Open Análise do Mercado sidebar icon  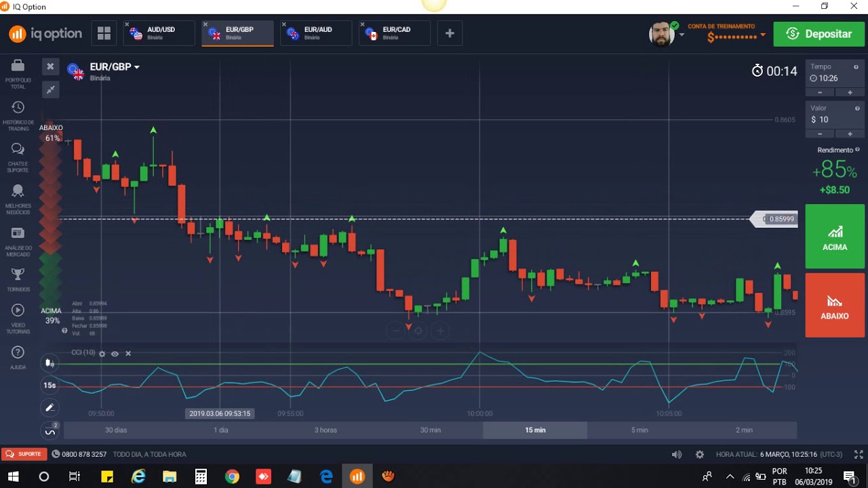tap(18, 233)
